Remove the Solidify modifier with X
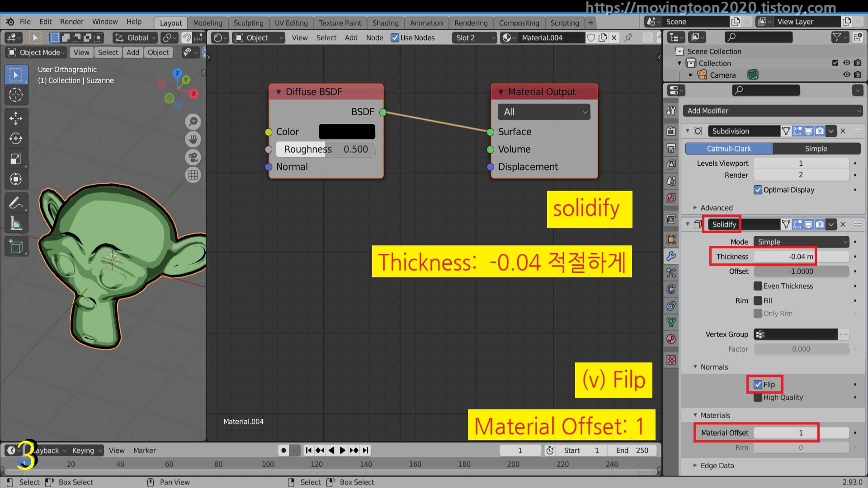The width and height of the screenshot is (868, 488). pos(843,224)
